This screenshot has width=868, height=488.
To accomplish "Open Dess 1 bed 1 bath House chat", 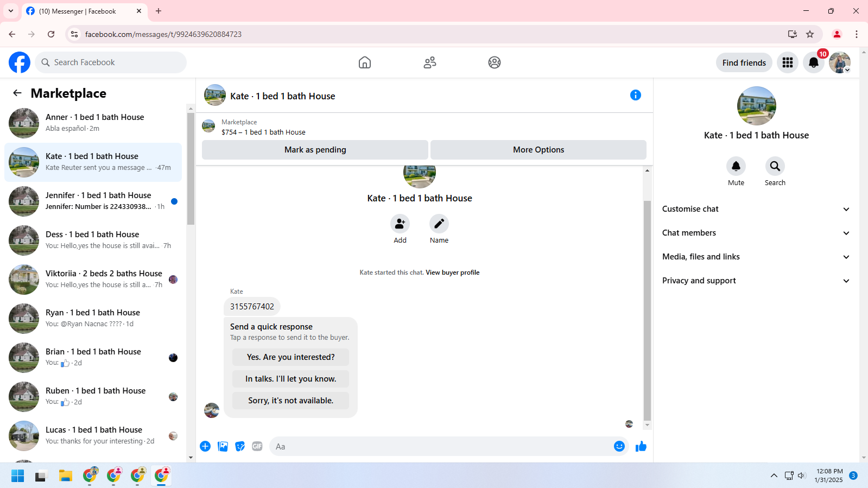I will [x=93, y=240].
